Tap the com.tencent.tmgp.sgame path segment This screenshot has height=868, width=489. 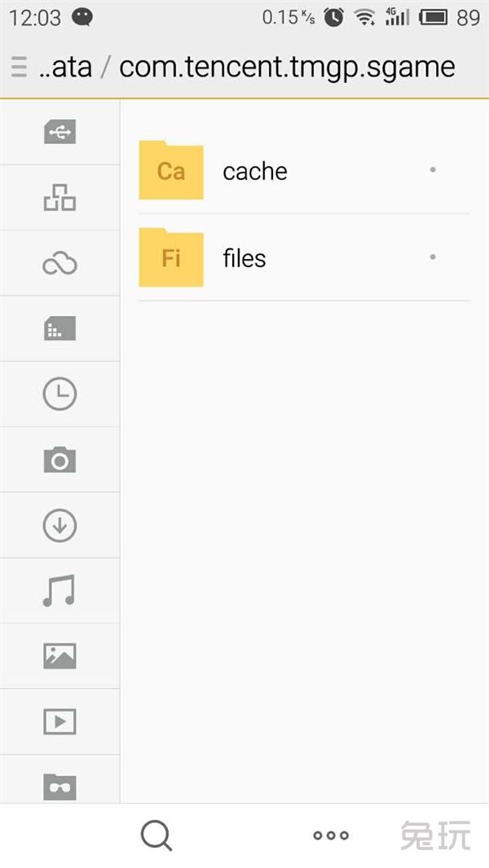[x=288, y=68]
